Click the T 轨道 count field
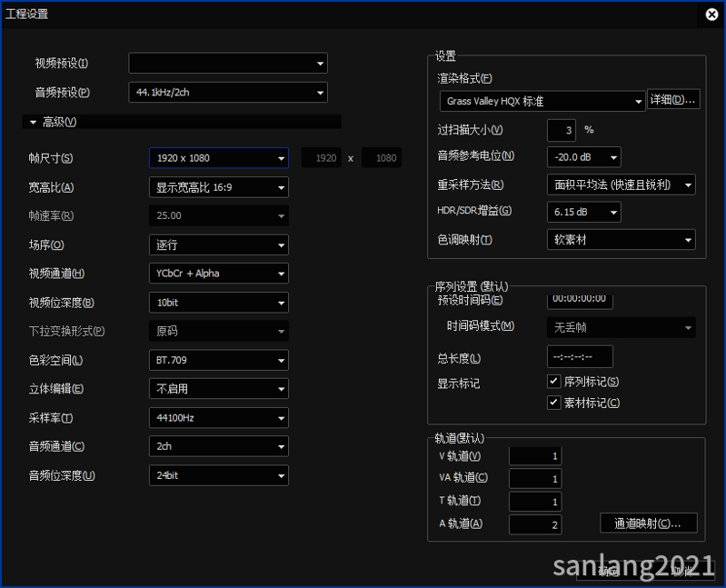The height and width of the screenshot is (588, 726). 535,502
